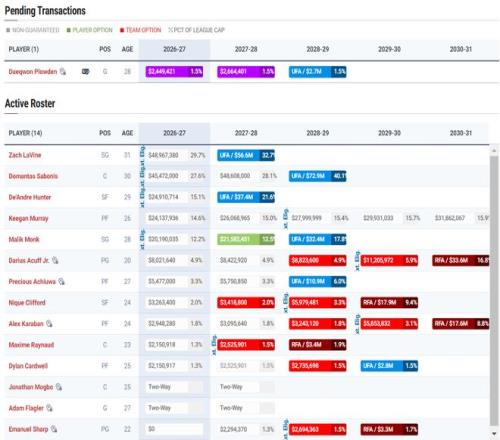Open Domantas Sabonis player link
Screen dimensions: 500x440
(x=33, y=176)
